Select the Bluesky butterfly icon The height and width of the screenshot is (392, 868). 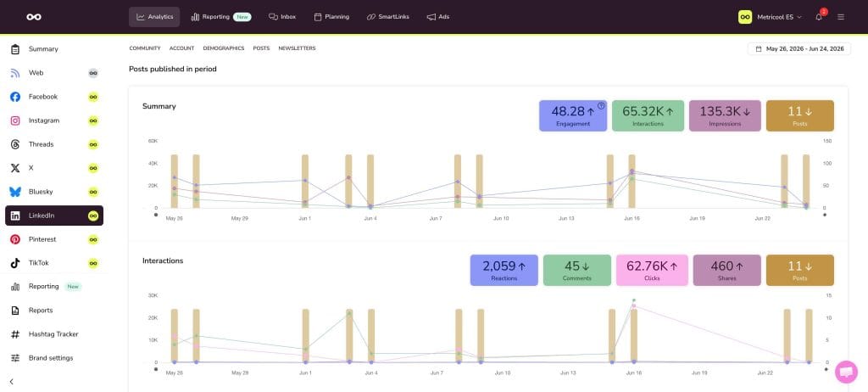15,192
